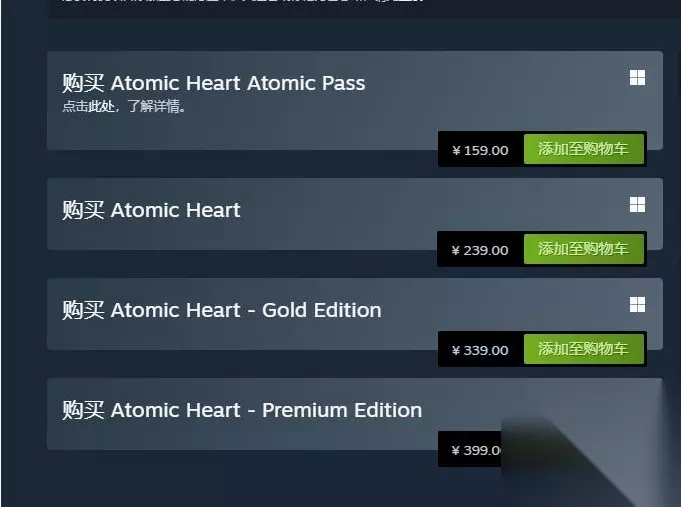Click the ¥159.00 price label
The height and width of the screenshot is (507, 681).
pyautogui.click(x=480, y=150)
